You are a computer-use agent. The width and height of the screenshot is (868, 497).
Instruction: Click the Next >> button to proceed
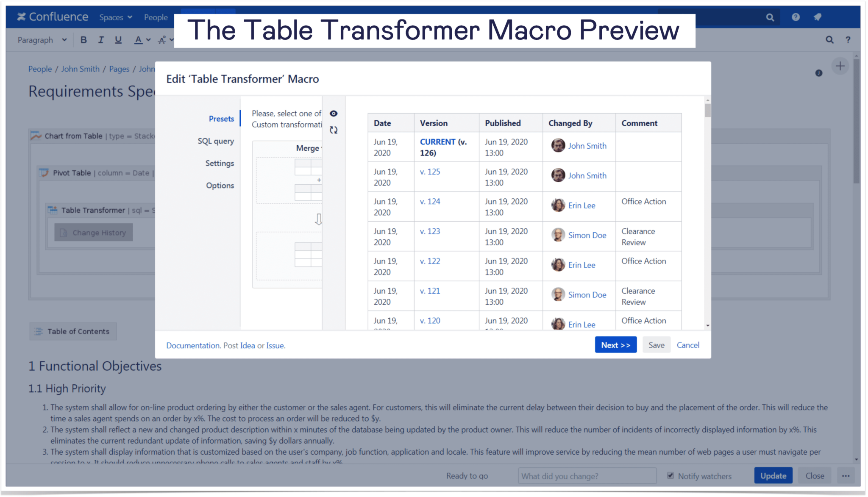pos(616,345)
